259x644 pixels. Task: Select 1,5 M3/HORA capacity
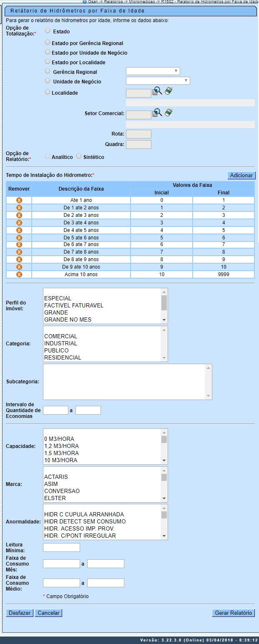point(102,453)
